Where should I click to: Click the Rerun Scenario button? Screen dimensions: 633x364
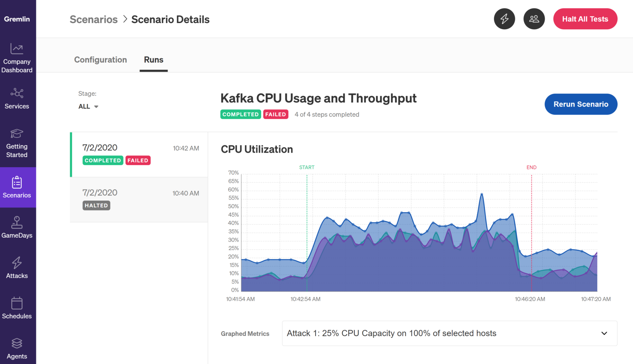click(x=580, y=104)
